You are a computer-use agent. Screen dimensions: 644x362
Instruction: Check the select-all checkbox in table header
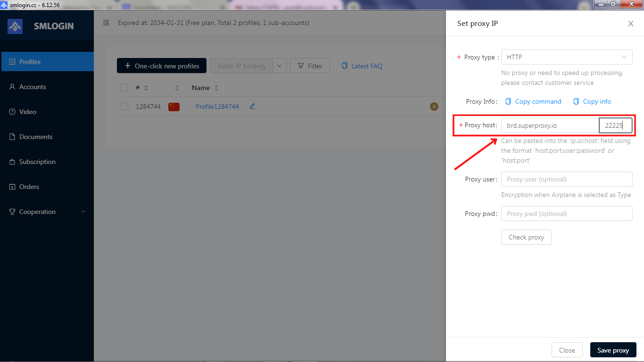[124, 88]
